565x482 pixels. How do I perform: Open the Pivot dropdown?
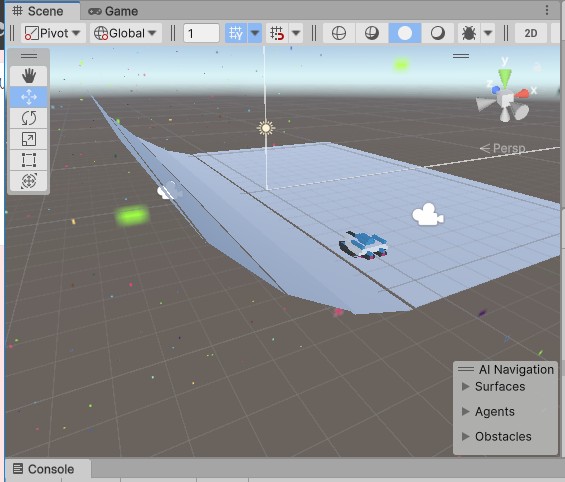[x=53, y=33]
